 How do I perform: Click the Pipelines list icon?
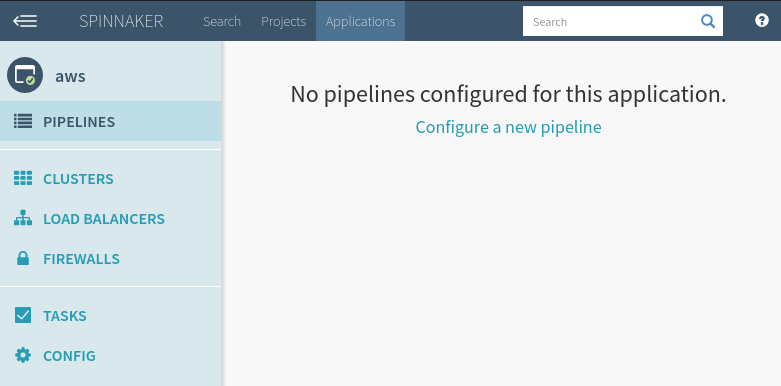point(23,121)
